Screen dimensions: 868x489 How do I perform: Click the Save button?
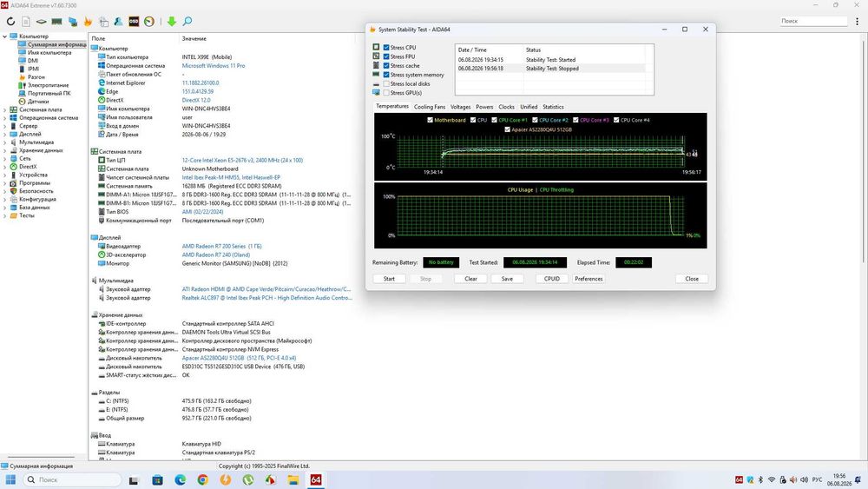pyautogui.click(x=507, y=279)
